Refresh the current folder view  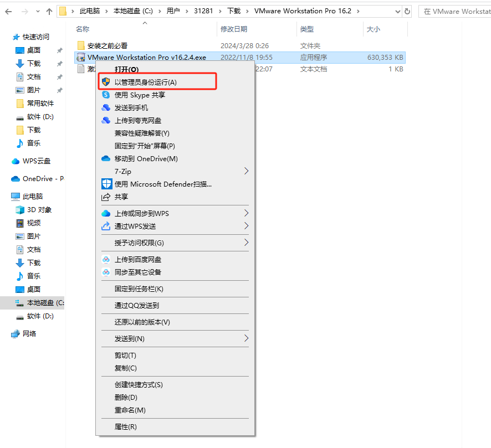click(407, 12)
